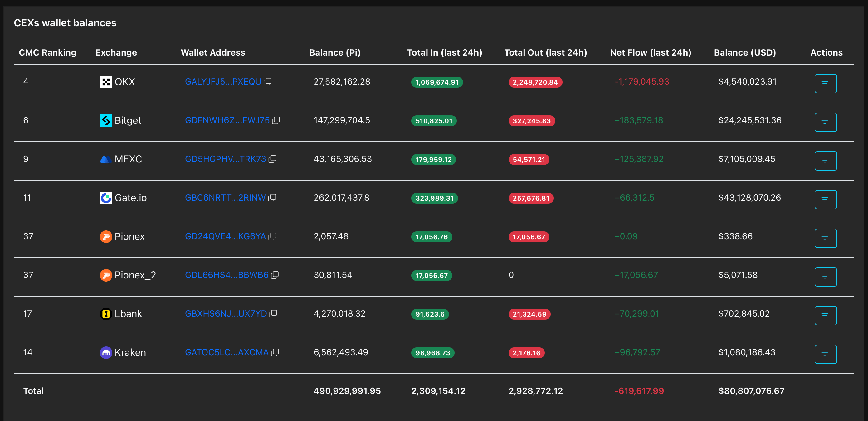Open the GALYJFJ5...PXEQU address link
The image size is (868, 421).
223,82
